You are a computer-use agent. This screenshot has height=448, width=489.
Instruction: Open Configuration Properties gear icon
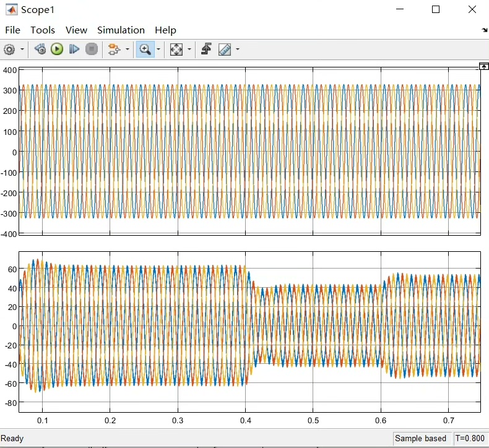(9, 50)
